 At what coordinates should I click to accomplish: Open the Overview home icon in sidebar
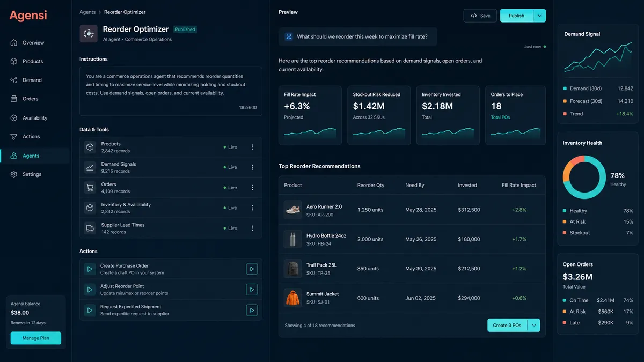click(x=14, y=43)
